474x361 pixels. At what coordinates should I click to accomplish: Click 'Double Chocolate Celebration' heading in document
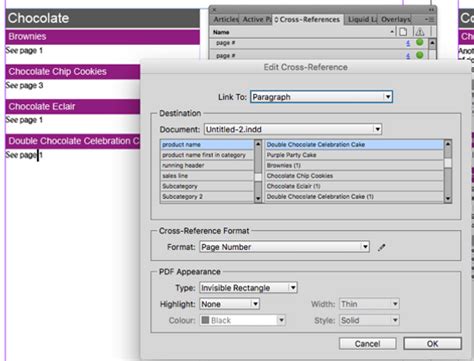(x=74, y=141)
